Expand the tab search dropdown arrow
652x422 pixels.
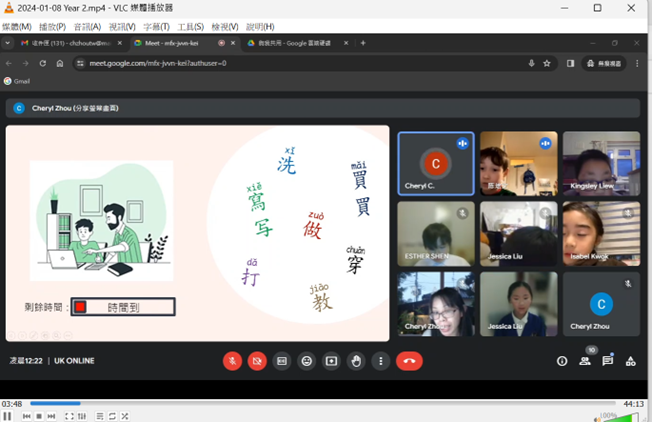[7, 43]
